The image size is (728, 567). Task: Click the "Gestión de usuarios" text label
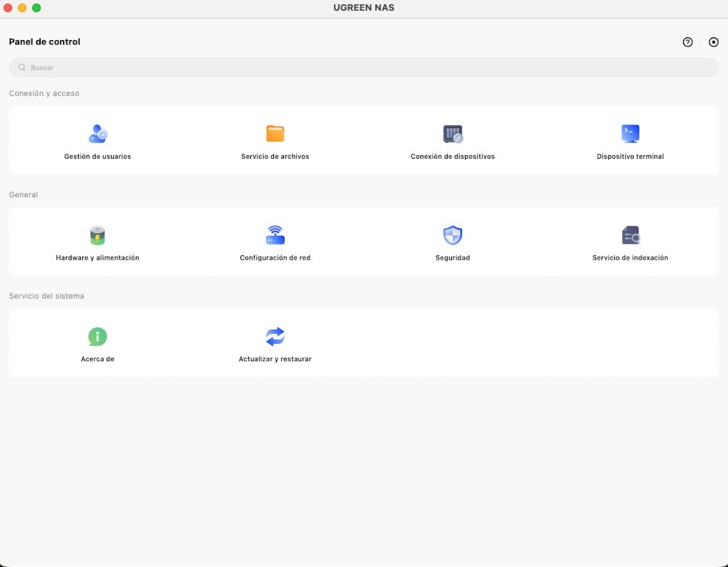pyautogui.click(x=97, y=157)
